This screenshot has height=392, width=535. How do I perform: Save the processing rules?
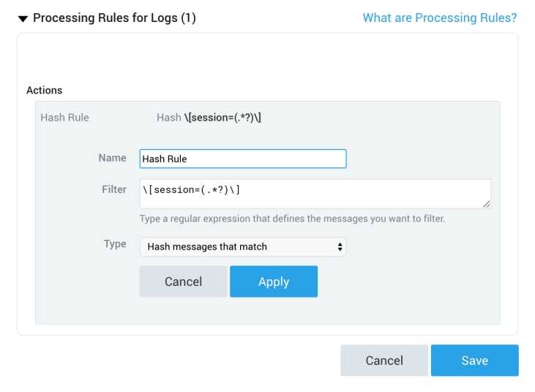click(x=474, y=361)
